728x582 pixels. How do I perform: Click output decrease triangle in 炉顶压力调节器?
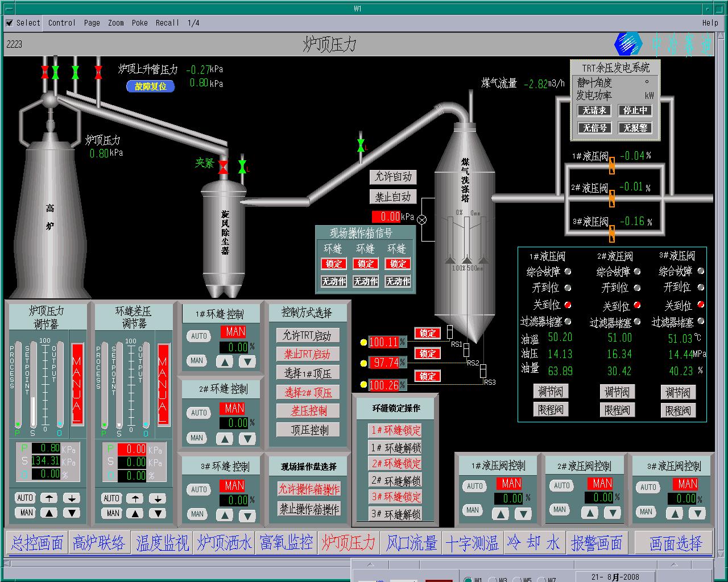[x=71, y=513]
